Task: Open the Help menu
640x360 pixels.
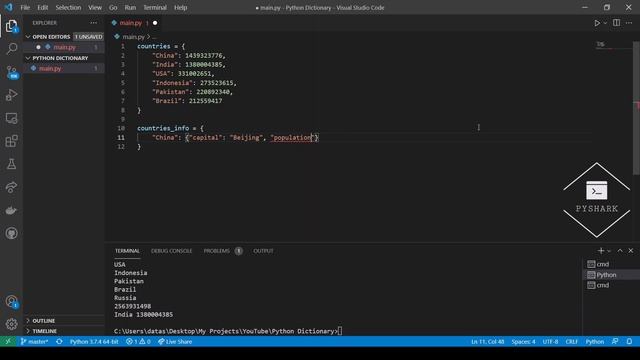Action: [180, 7]
